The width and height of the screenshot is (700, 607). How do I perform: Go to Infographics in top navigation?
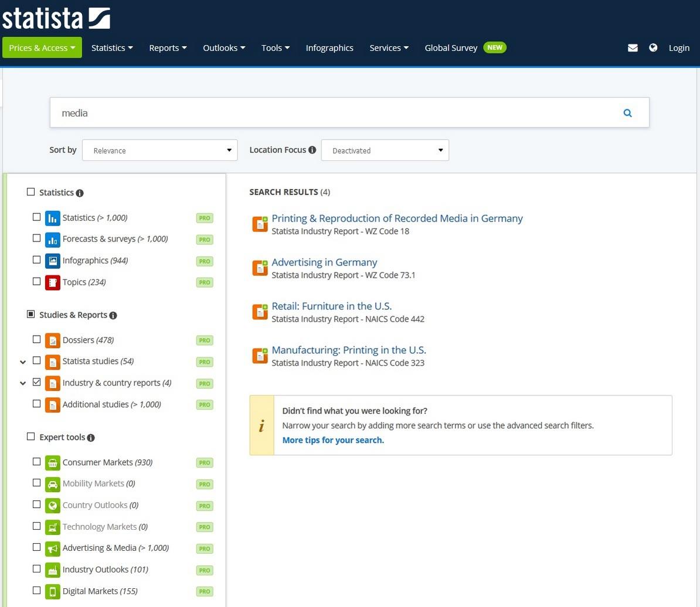point(329,47)
